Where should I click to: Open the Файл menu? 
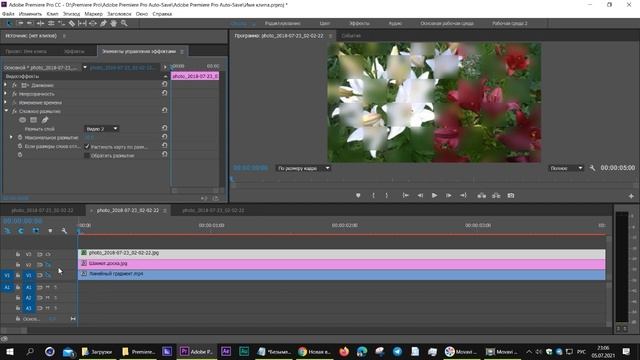point(8,14)
